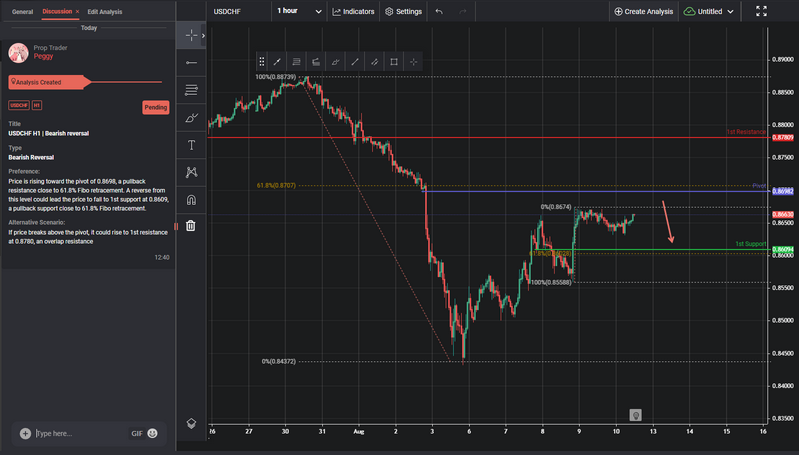Select the Discussion tab
The width and height of the screenshot is (799, 455).
[x=57, y=11]
